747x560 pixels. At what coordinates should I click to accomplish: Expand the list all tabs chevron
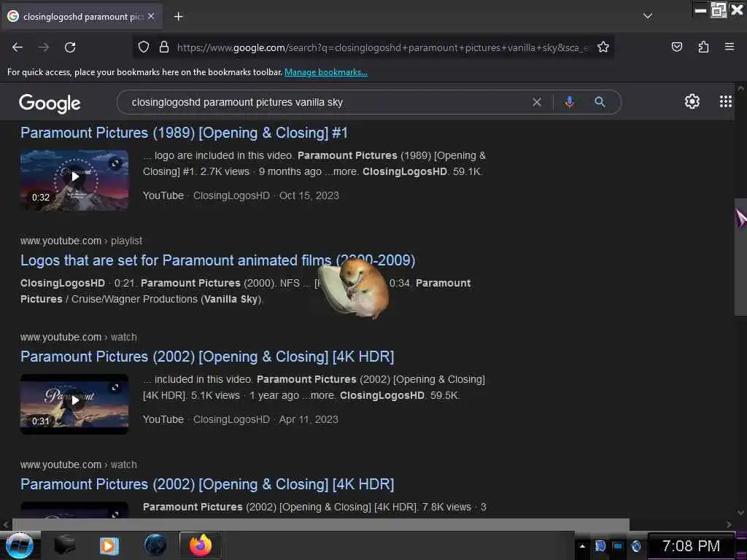648,16
